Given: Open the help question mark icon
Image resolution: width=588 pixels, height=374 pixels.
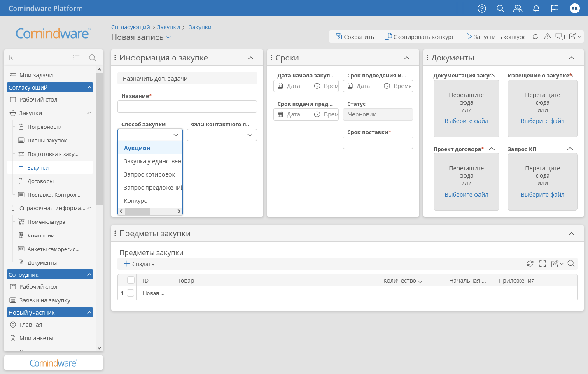Looking at the screenshot, I should [482, 8].
